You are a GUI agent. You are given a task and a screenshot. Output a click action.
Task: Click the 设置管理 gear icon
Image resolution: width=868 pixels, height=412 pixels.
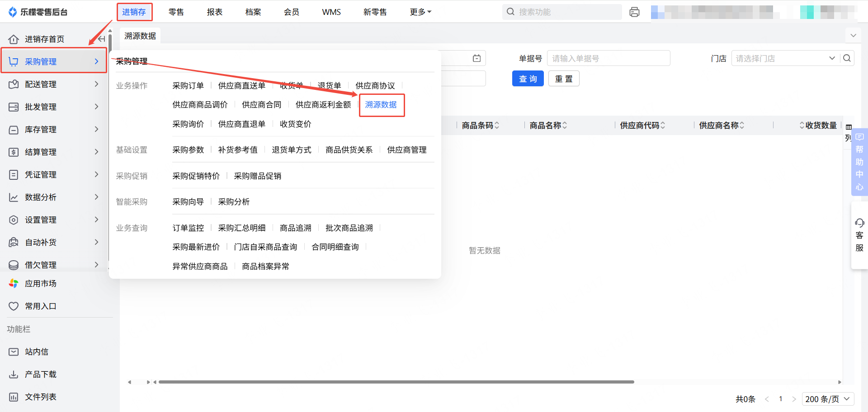point(14,220)
